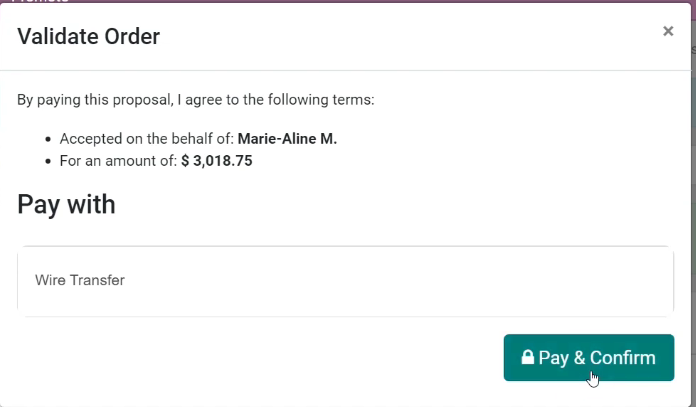Click the padlock icon on Pay & Confirm
The image size is (696, 407).
[x=527, y=357]
